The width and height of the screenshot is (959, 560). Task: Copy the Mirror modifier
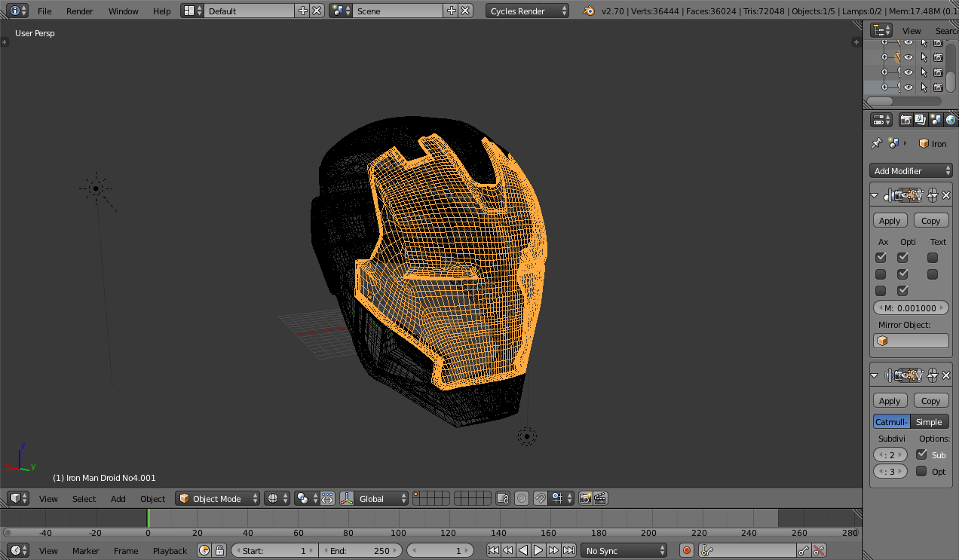tap(931, 221)
